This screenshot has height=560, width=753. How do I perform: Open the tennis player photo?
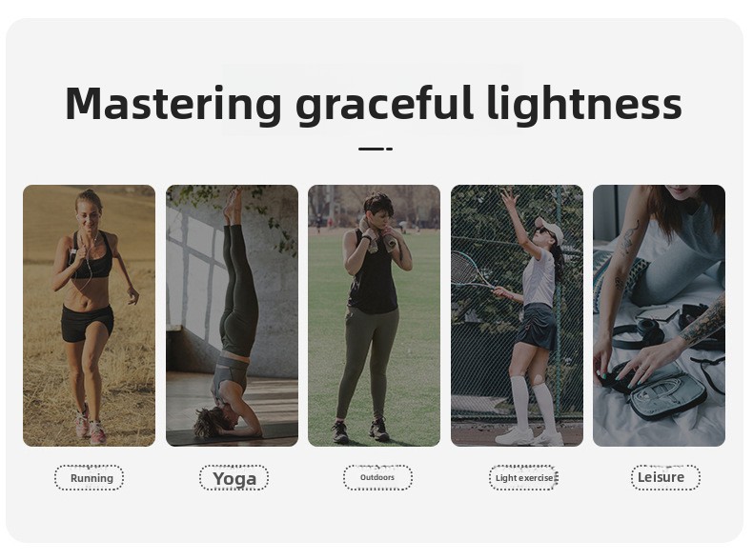pos(518,316)
